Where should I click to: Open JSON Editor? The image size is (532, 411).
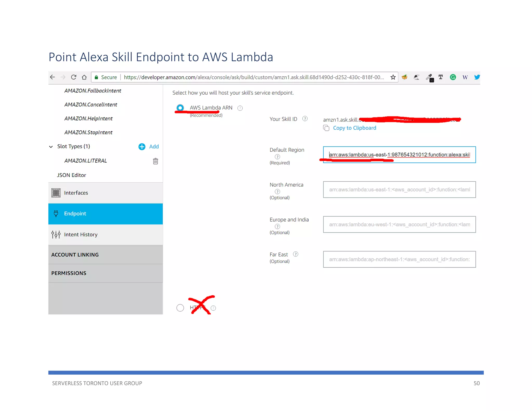click(71, 175)
